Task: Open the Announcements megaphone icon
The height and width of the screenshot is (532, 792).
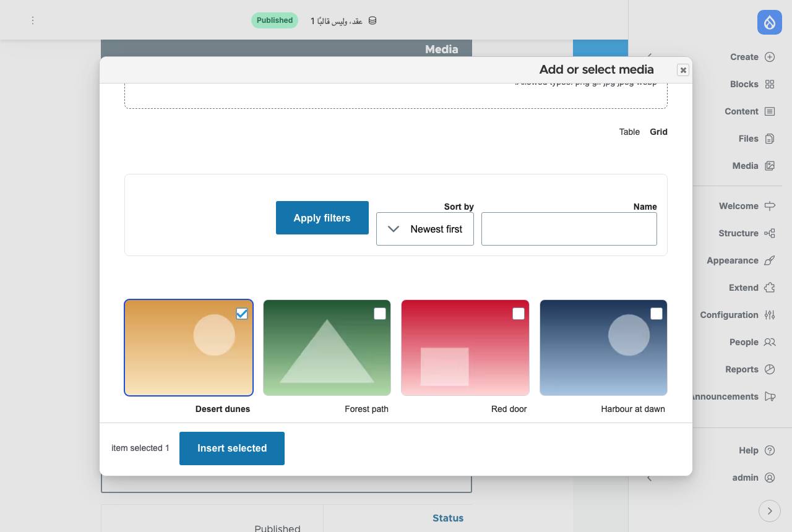Action: 770,397
